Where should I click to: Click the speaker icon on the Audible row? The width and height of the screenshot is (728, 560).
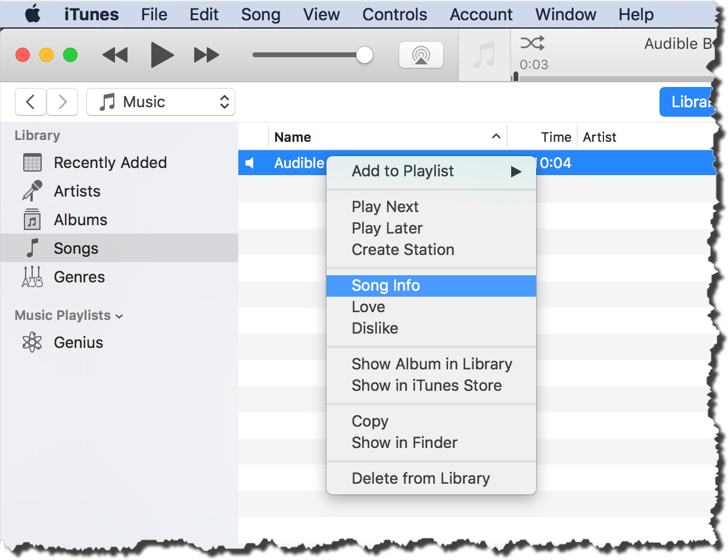tap(250, 163)
